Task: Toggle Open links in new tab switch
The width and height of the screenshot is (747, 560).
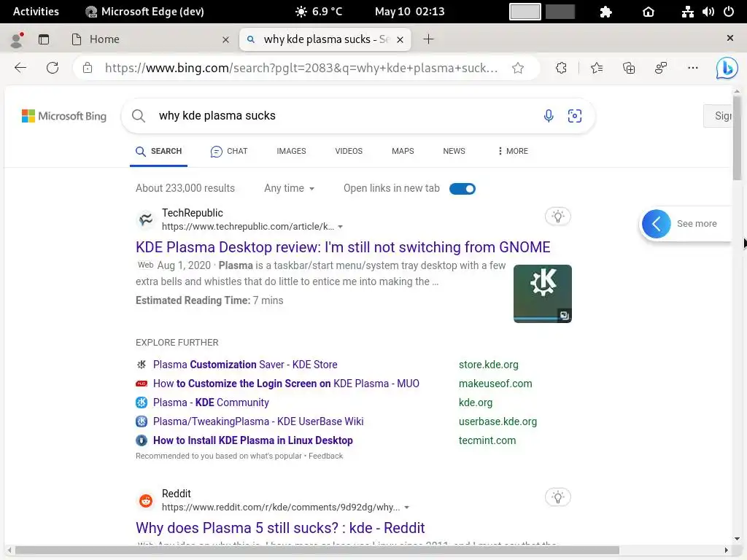Action: (x=462, y=189)
